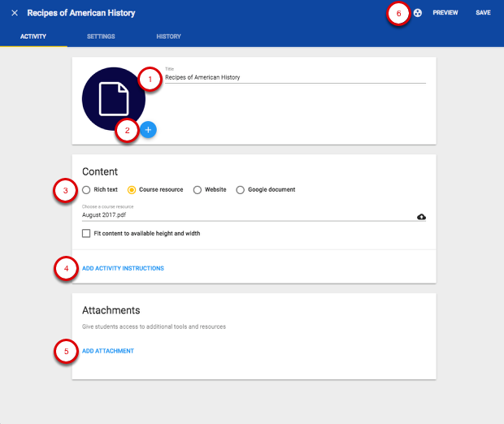This screenshot has height=424, width=504.
Task: Switch to the HISTORY tab
Action: (x=169, y=37)
